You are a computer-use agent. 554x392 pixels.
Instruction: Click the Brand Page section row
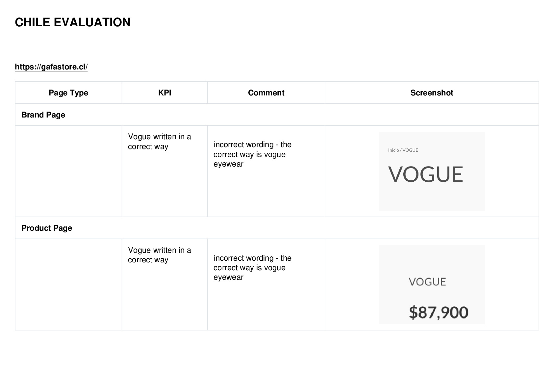click(277, 115)
